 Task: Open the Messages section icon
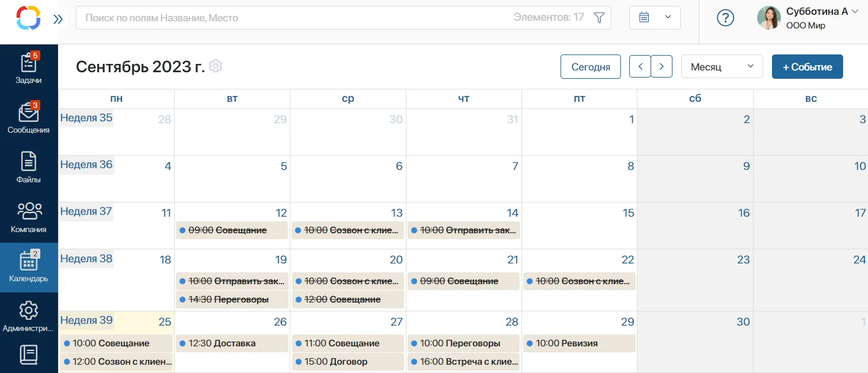click(x=28, y=112)
